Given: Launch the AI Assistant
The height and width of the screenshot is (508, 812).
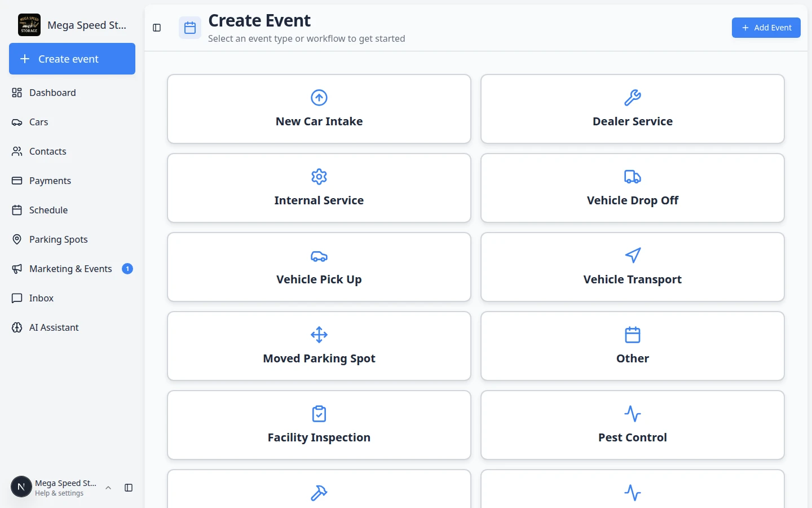Looking at the screenshot, I should (x=72, y=327).
